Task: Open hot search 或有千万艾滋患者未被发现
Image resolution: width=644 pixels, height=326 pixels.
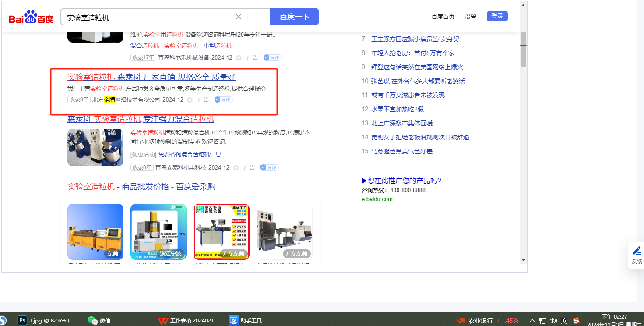Action: coord(408,95)
